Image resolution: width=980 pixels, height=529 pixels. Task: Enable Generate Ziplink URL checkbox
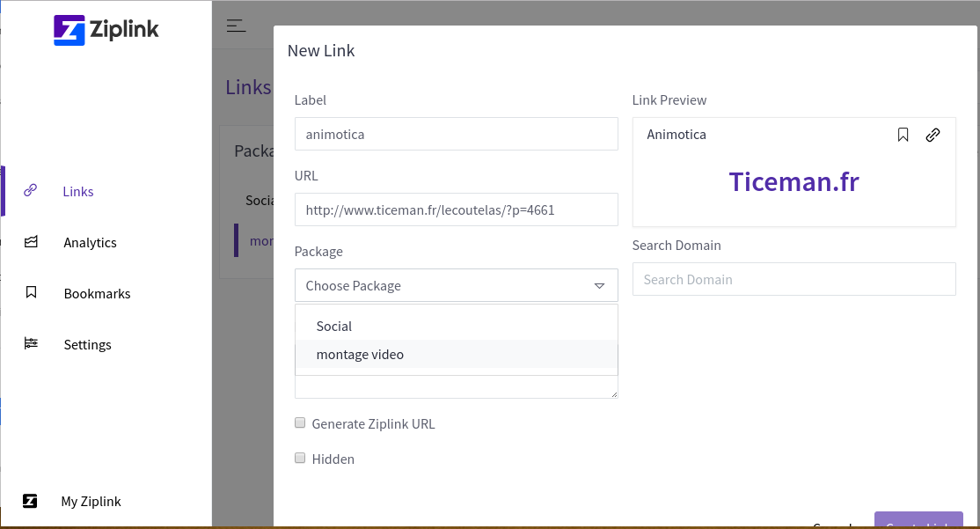point(300,422)
